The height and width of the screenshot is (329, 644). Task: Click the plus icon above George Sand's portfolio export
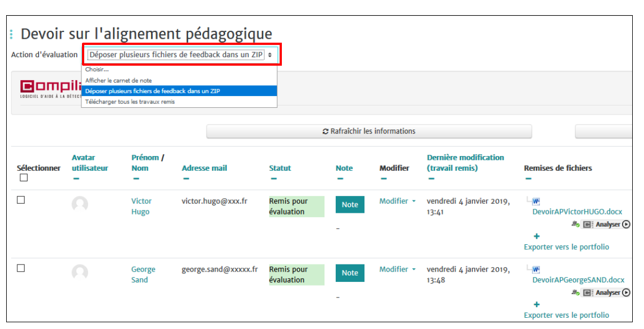pyautogui.click(x=536, y=304)
